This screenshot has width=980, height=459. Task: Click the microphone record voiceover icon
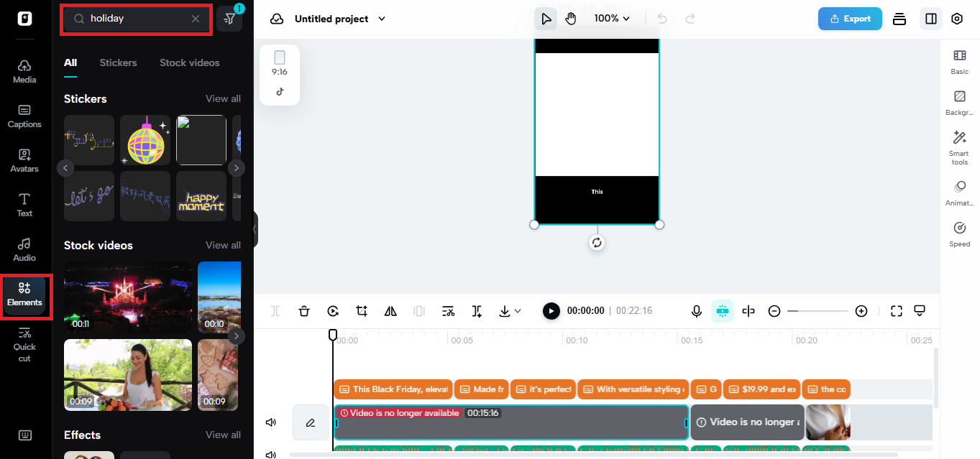pos(696,311)
